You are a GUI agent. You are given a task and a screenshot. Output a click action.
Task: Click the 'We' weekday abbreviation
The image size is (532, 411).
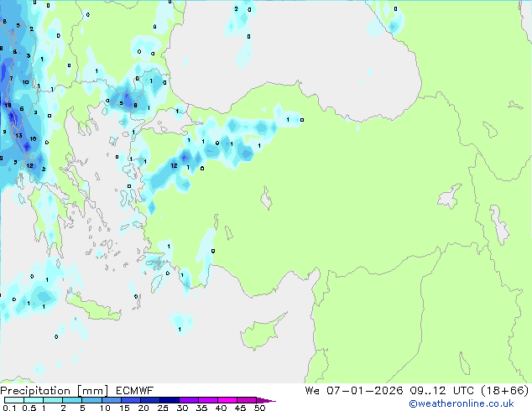(312, 391)
